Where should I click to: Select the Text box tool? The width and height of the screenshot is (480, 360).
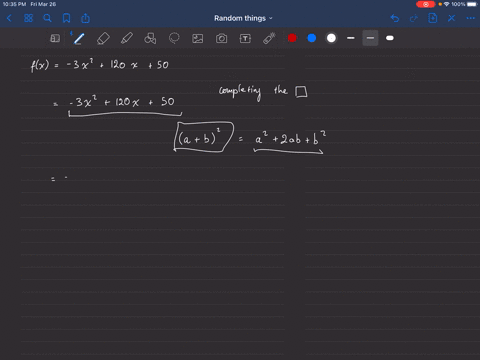point(245,38)
